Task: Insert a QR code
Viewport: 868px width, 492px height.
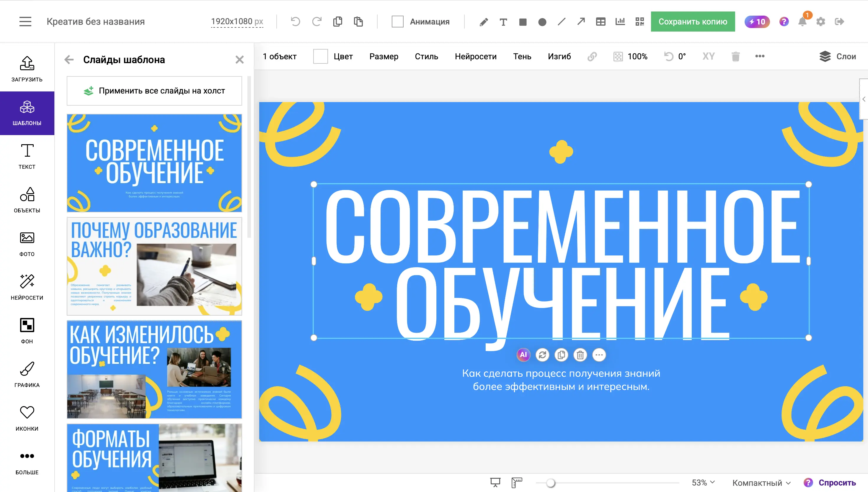Action: (639, 22)
